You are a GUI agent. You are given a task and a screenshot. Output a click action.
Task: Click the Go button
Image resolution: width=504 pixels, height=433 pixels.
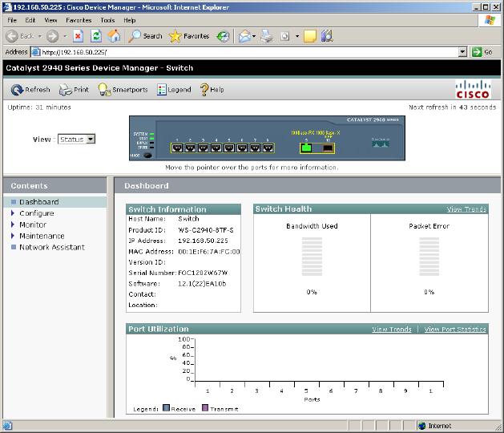483,52
